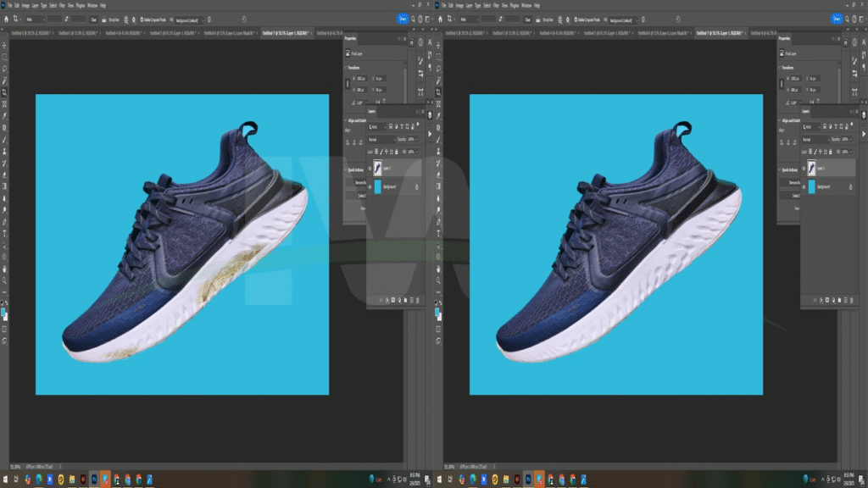Click the Windows Start button on left taskbar
The height and width of the screenshot is (488, 868).
(6, 480)
